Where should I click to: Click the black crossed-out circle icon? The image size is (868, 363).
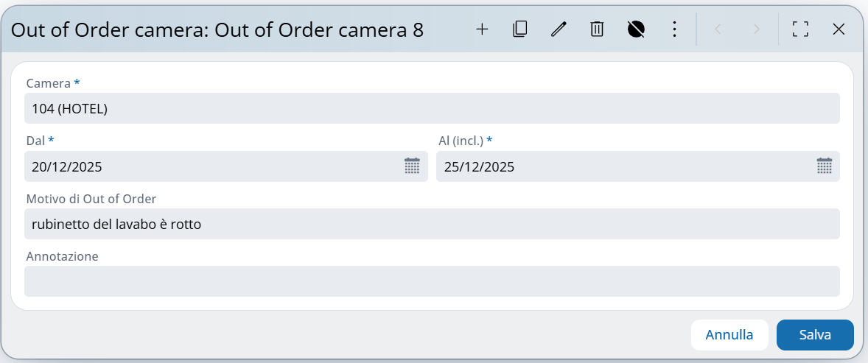636,29
